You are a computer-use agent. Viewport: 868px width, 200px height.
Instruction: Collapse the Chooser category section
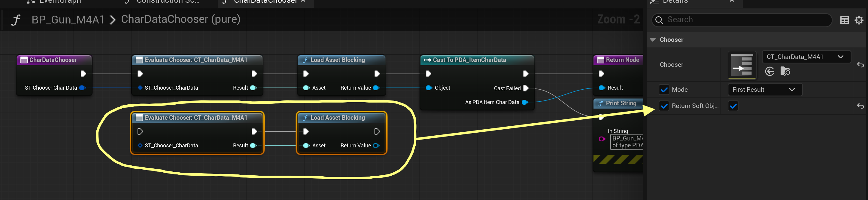click(653, 40)
